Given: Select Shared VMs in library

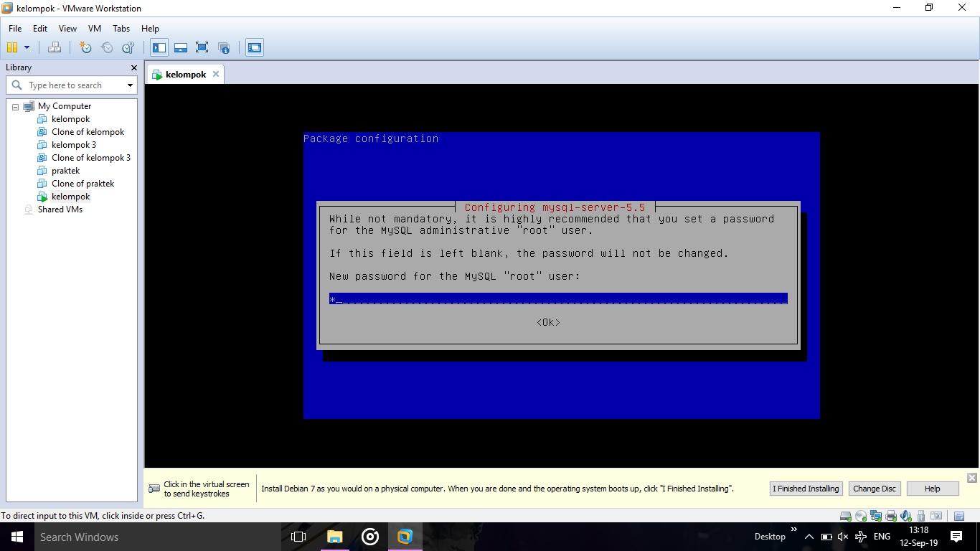Looking at the screenshot, I should click(60, 209).
